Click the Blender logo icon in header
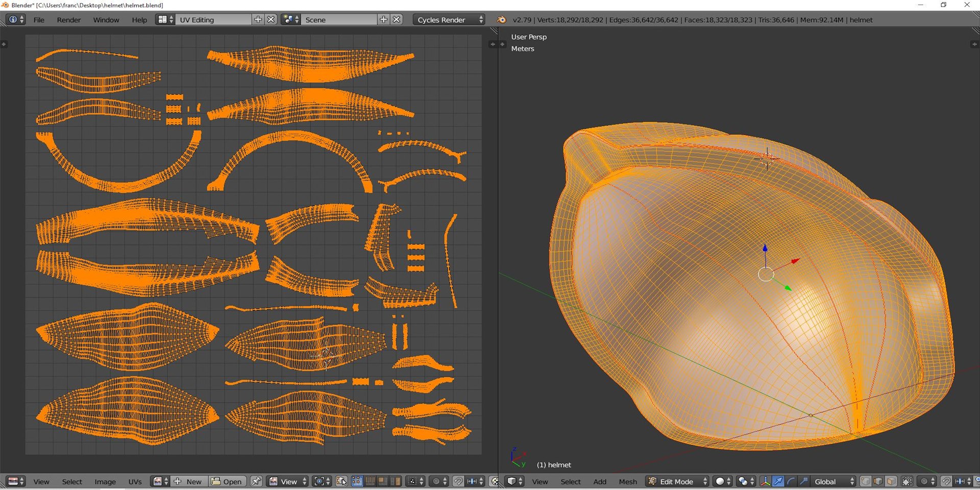This screenshot has width=980, height=490. (x=501, y=19)
